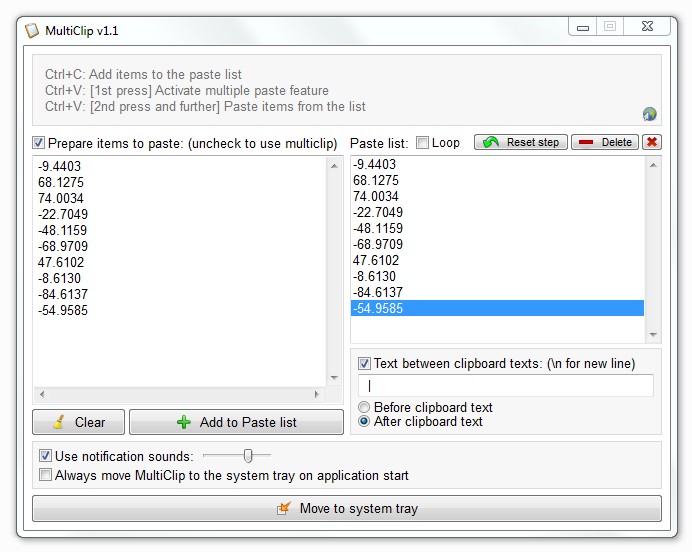The height and width of the screenshot is (552, 692).
Task: Click the Delete button
Action: (605, 142)
